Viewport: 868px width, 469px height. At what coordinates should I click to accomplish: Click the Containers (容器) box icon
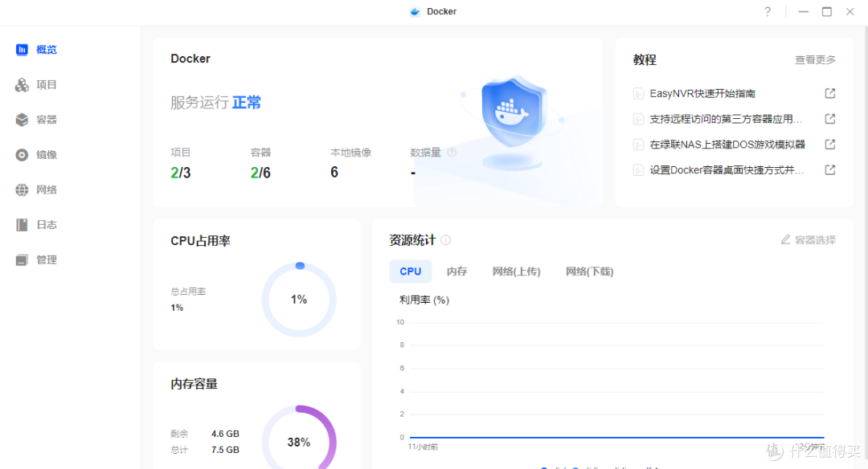[22, 120]
